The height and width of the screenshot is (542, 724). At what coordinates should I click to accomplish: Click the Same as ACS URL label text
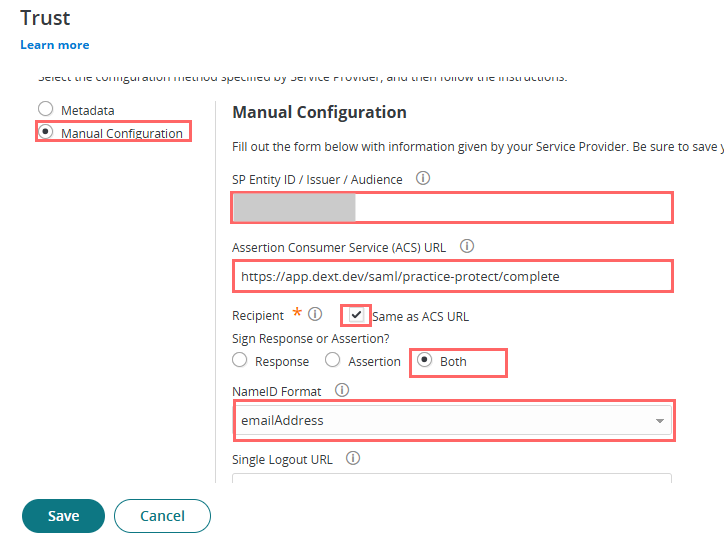[x=420, y=316]
